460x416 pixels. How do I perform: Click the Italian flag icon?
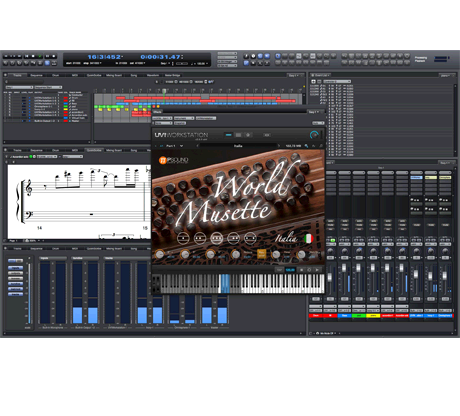(x=309, y=238)
